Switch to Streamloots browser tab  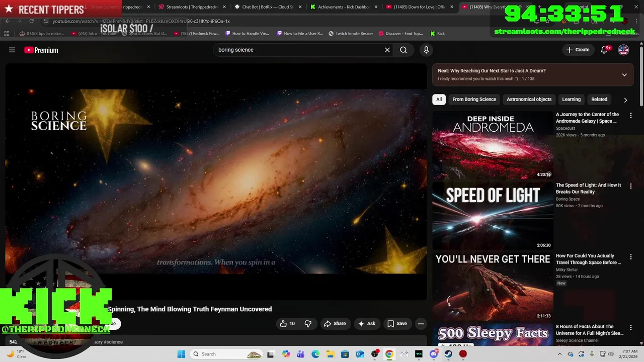[191, 7]
